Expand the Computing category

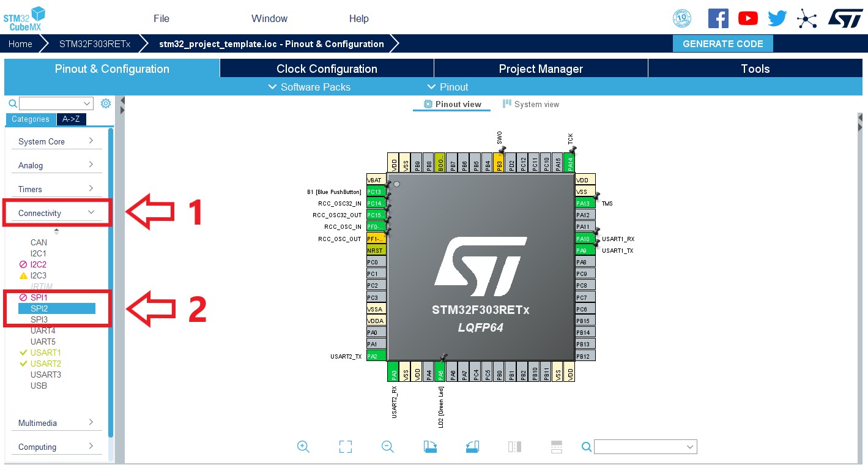(x=56, y=447)
